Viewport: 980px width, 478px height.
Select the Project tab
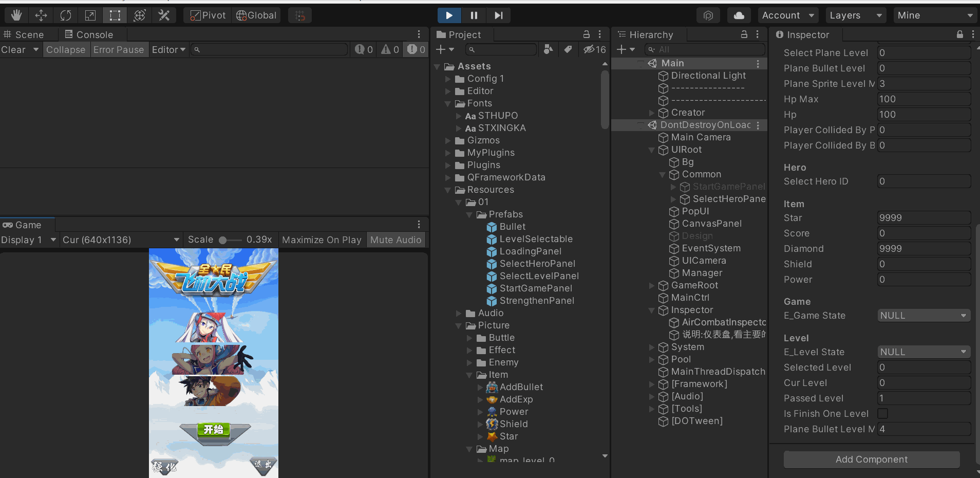click(x=459, y=34)
